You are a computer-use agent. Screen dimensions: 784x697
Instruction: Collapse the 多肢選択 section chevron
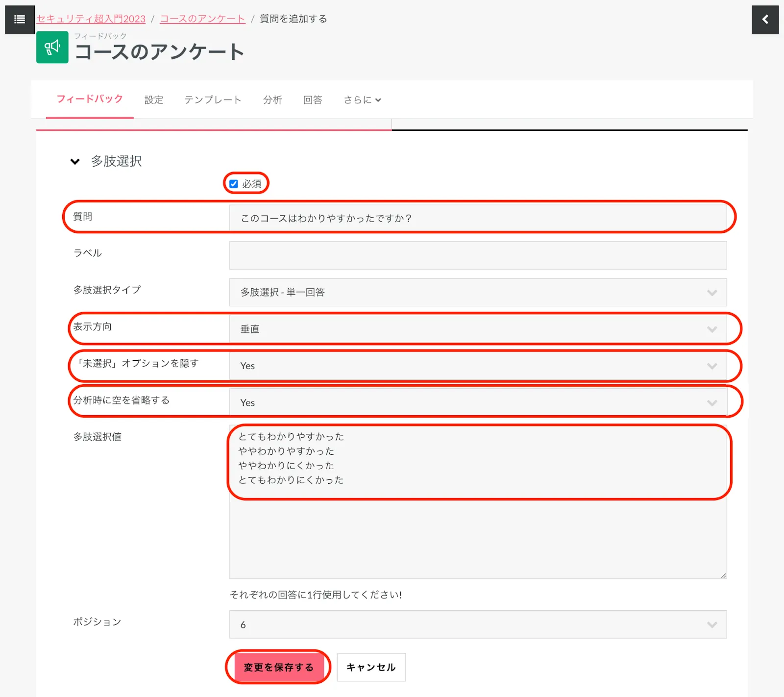[75, 161]
